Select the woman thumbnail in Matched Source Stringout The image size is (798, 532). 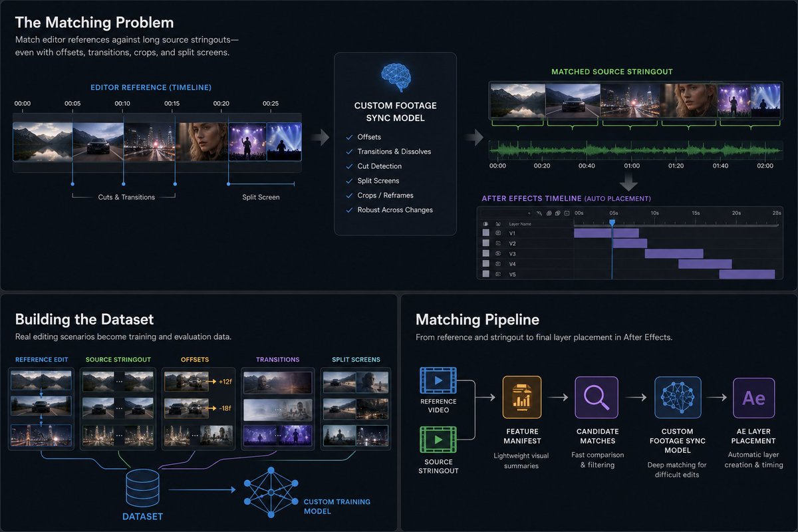[688, 100]
